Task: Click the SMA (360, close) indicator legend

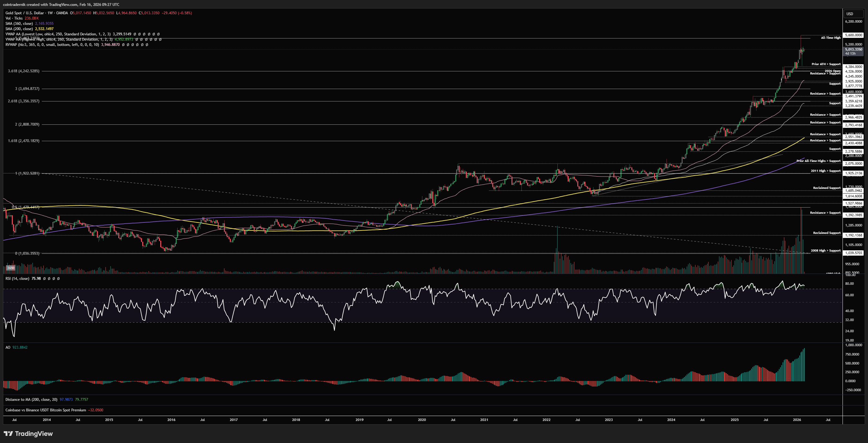Action: click(x=19, y=24)
